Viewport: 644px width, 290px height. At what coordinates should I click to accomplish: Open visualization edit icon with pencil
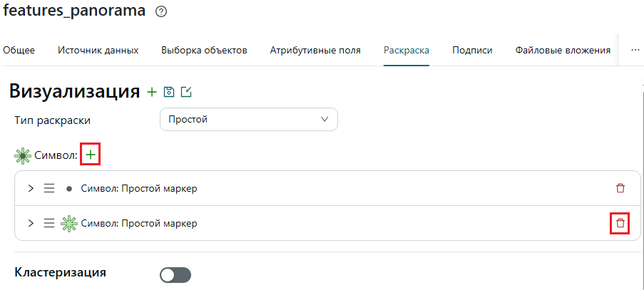[x=186, y=92]
